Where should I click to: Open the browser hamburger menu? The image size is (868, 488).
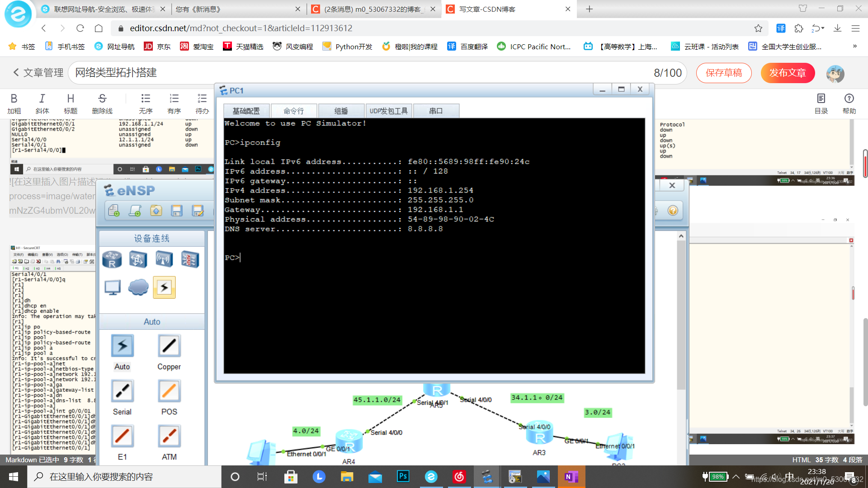(855, 28)
